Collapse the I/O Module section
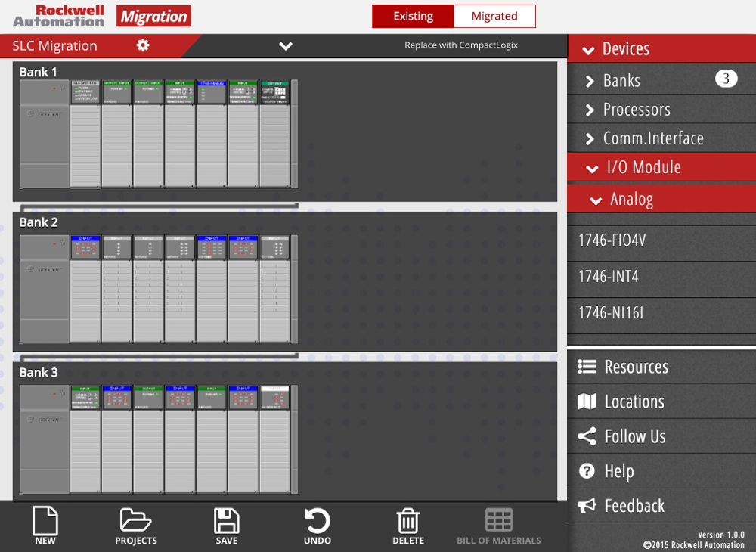This screenshot has height=552, width=756. point(643,168)
